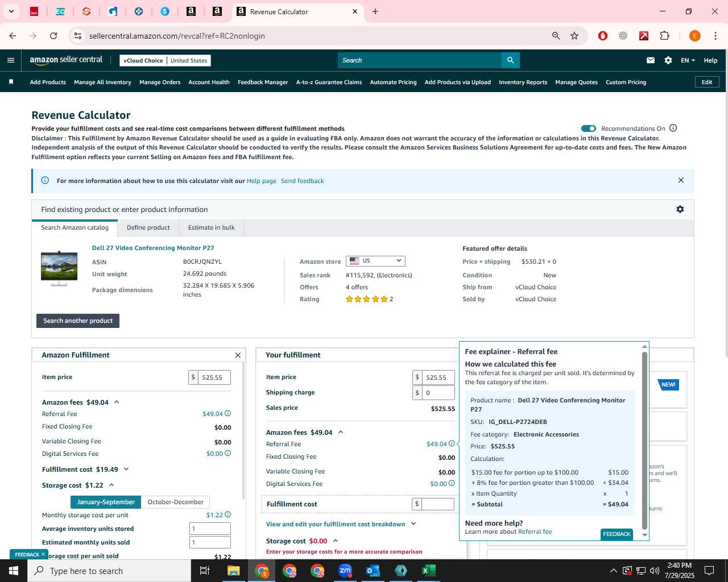Show info for Your fulfillment Referral Fee
This screenshot has width=728, height=582.
(x=452, y=443)
